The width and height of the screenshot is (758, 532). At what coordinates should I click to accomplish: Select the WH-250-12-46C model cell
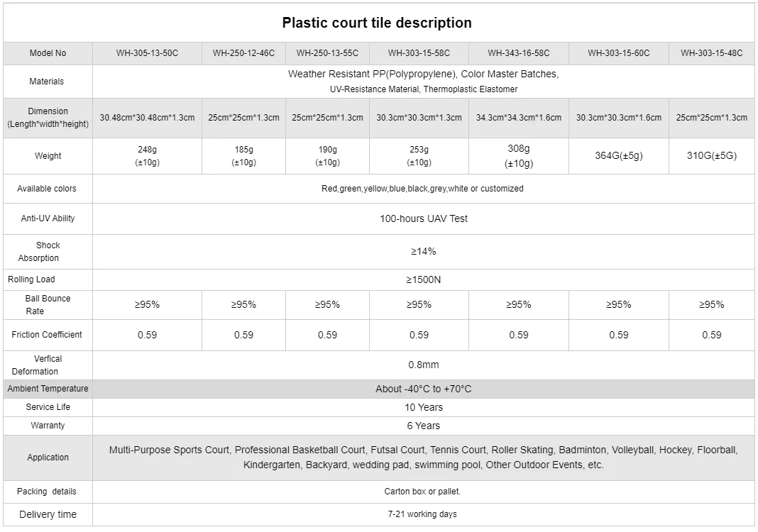(x=243, y=53)
